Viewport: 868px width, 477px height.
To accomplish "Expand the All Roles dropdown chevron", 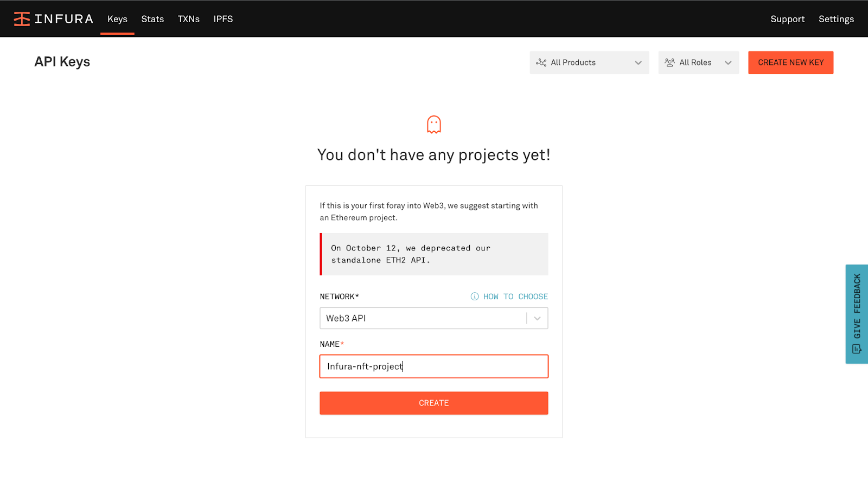I will pos(728,63).
